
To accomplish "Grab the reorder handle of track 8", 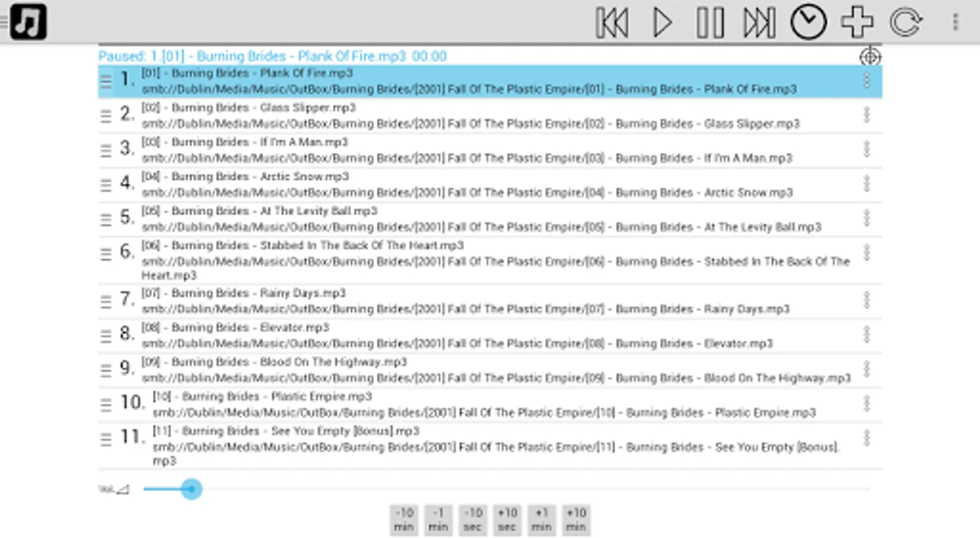I will point(106,336).
